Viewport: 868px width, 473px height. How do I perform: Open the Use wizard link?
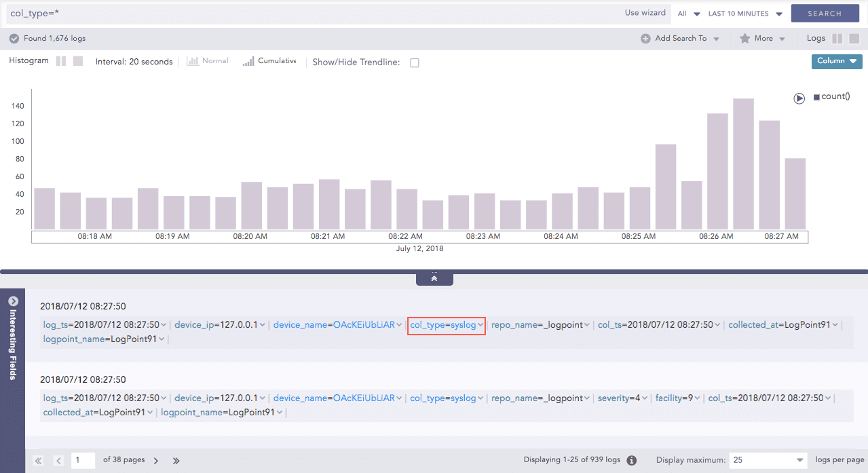pyautogui.click(x=645, y=13)
